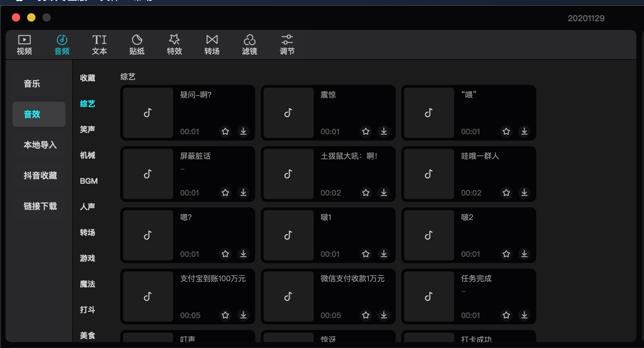Open the 转场 (transitions) tab

[x=212, y=45]
